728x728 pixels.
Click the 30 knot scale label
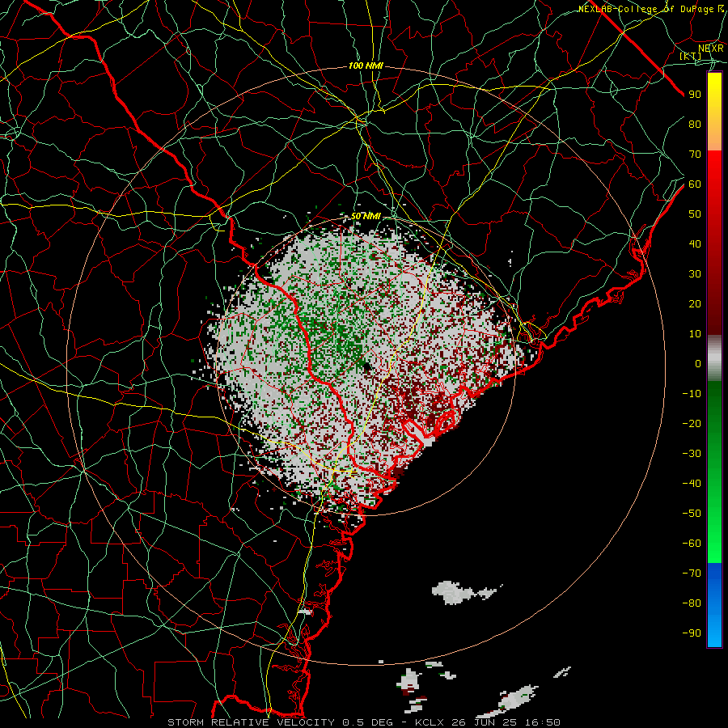coord(695,274)
